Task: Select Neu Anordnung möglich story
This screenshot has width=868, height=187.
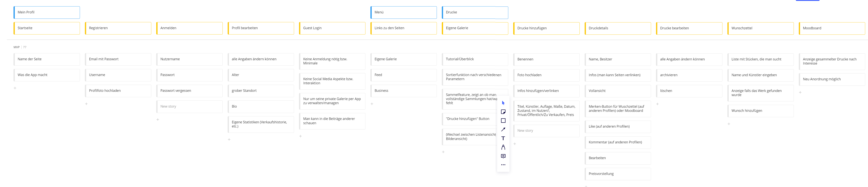Action: pos(832,80)
